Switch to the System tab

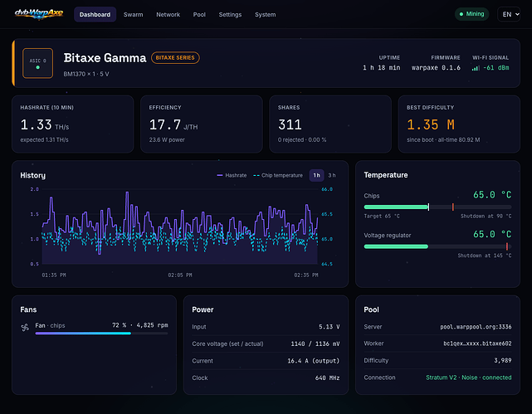tap(265, 15)
